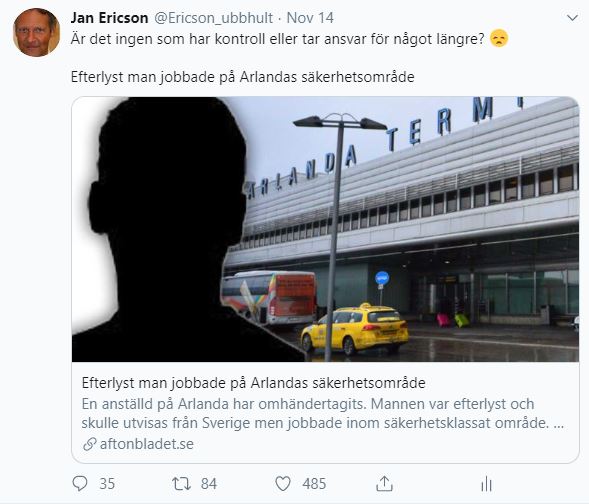Open the Arlanda terminal preview image
The width and height of the screenshot is (589, 504).
click(325, 229)
